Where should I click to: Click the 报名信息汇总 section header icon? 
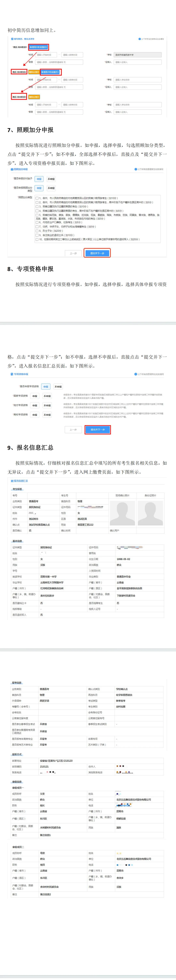pyautogui.click(x=12, y=481)
